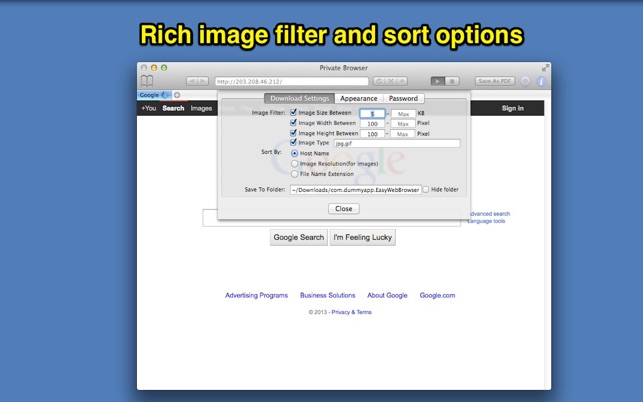Select Image Resolution sort option
Screen dimensions: 643x402
(x=294, y=164)
